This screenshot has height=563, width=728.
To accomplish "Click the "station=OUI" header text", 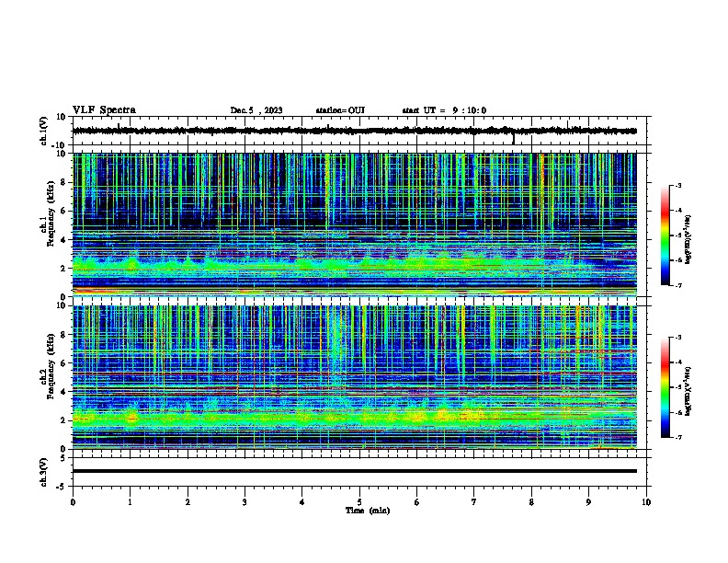I will (x=340, y=110).
